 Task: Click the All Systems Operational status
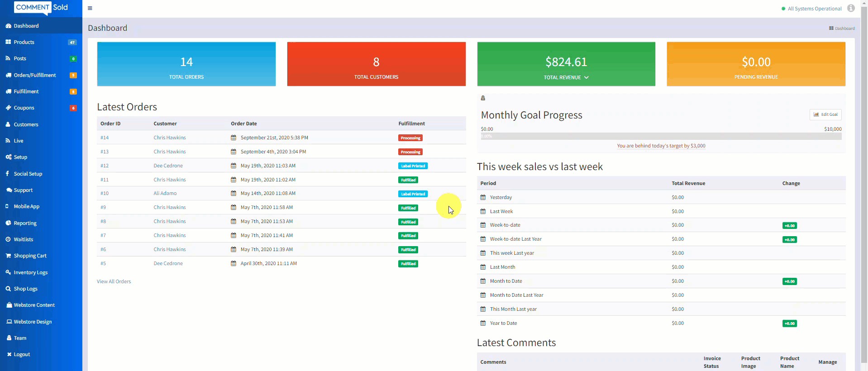(x=811, y=9)
